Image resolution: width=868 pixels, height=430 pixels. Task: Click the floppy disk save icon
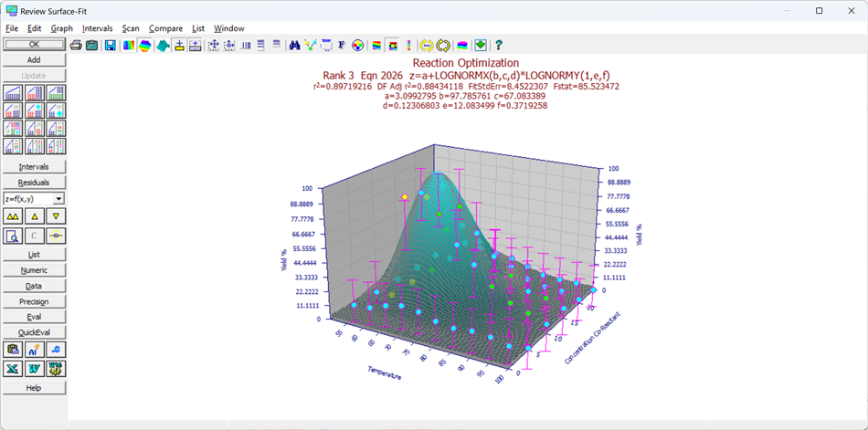pos(111,46)
